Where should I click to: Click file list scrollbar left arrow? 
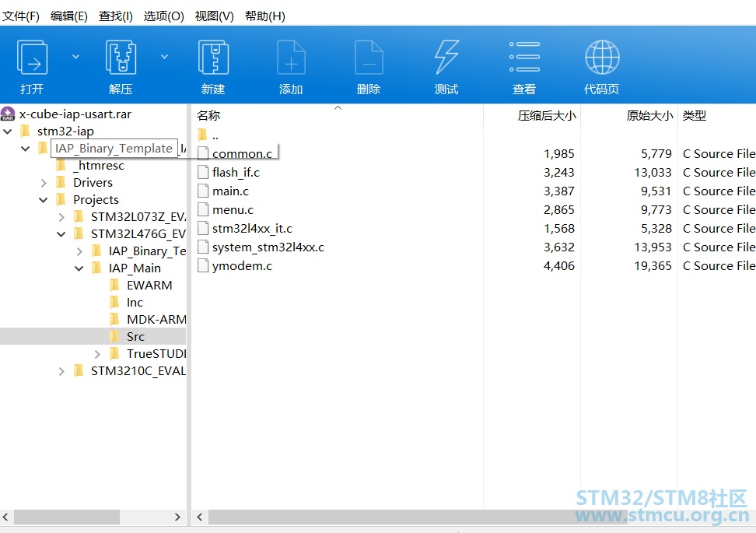click(200, 517)
